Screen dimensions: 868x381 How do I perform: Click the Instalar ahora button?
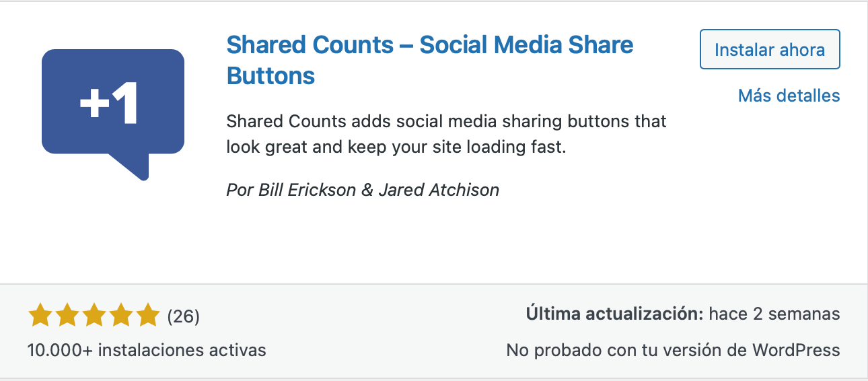[x=770, y=49]
